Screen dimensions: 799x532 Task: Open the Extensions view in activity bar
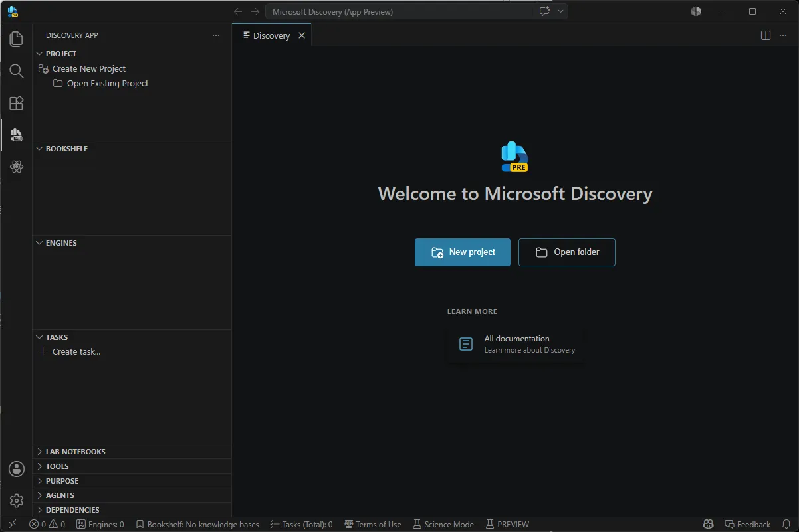click(16, 103)
